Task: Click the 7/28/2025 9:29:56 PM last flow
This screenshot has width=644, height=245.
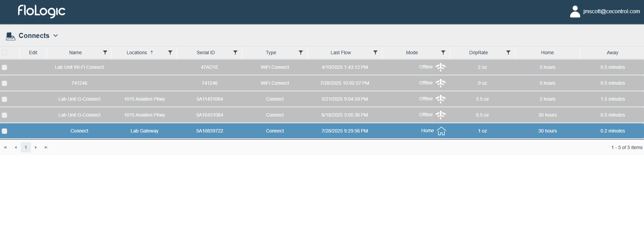Action: 345,131
